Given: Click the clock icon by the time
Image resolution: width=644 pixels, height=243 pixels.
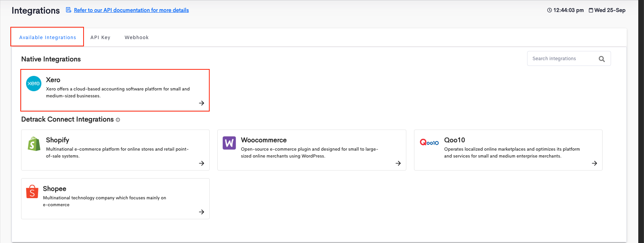Looking at the screenshot, I should click(x=549, y=10).
